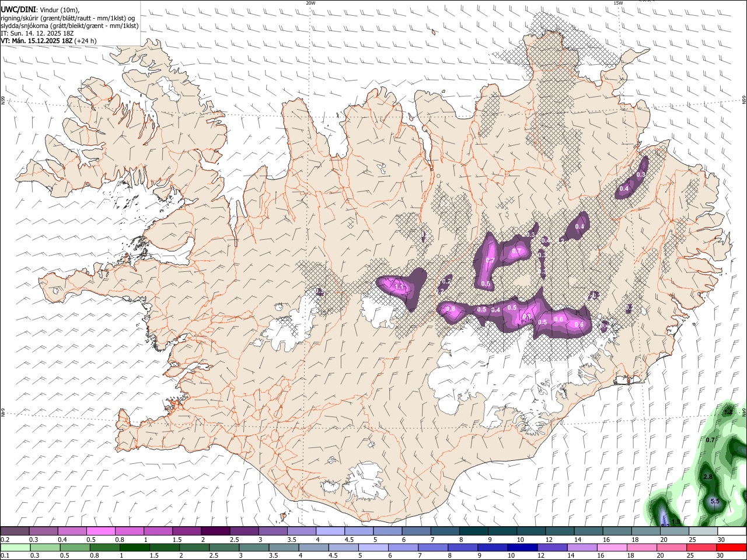The image size is (747, 560).
Task: Click the '2.8' rain value over the sea
Action: coord(708,477)
